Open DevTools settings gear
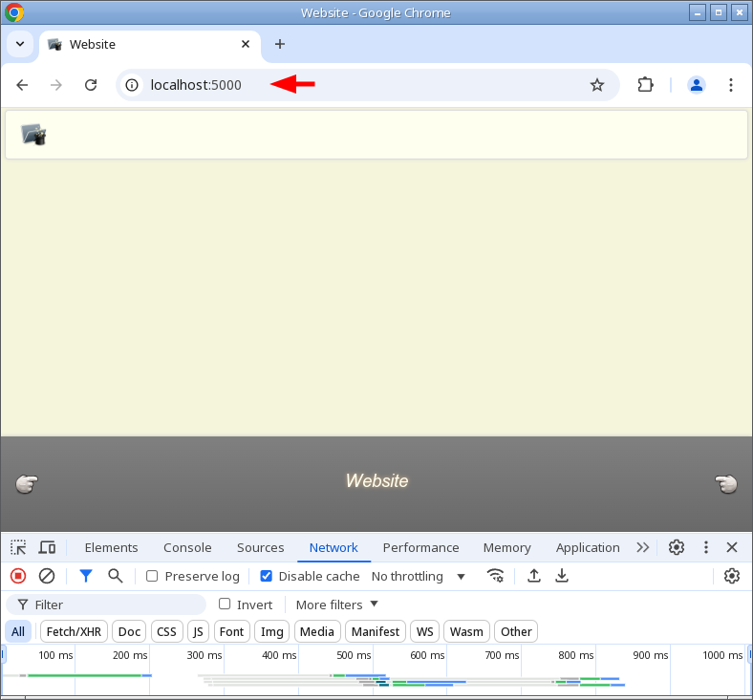 677,547
